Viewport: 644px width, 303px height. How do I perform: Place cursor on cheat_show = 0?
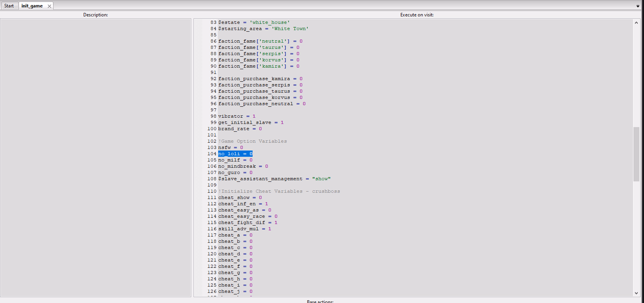click(x=240, y=197)
